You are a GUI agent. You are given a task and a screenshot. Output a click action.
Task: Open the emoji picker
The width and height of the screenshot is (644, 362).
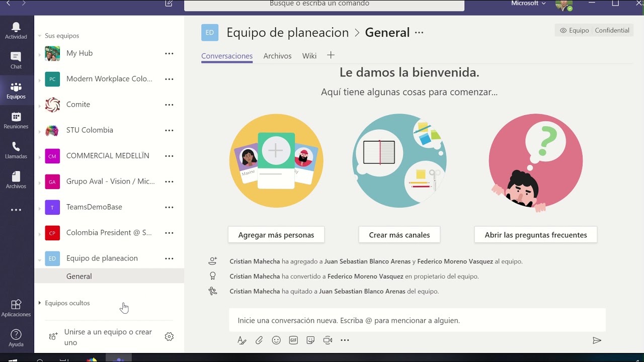click(x=276, y=340)
